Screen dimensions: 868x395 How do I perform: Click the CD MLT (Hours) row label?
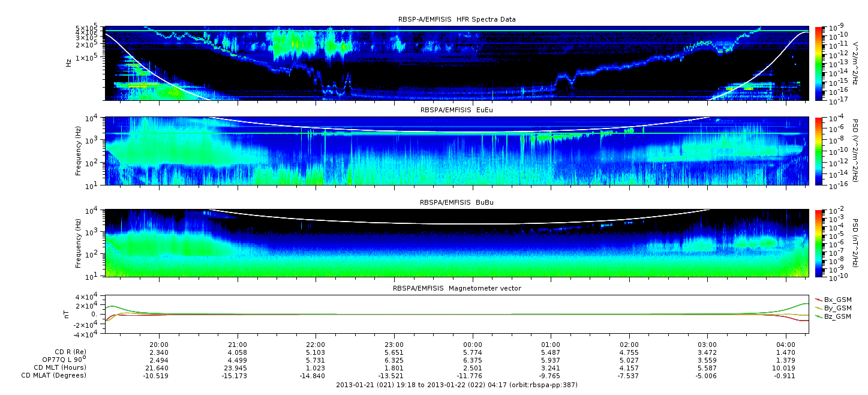click(60, 367)
